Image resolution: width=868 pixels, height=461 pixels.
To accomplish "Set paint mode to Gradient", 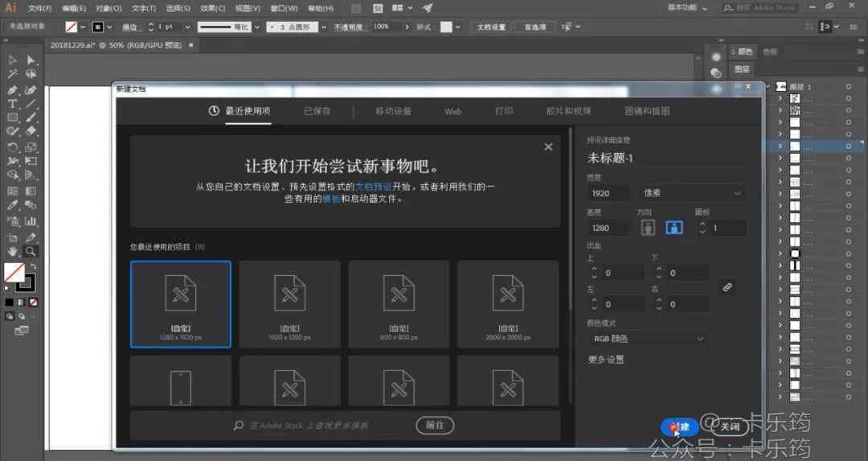I will pyautogui.click(x=21, y=302).
